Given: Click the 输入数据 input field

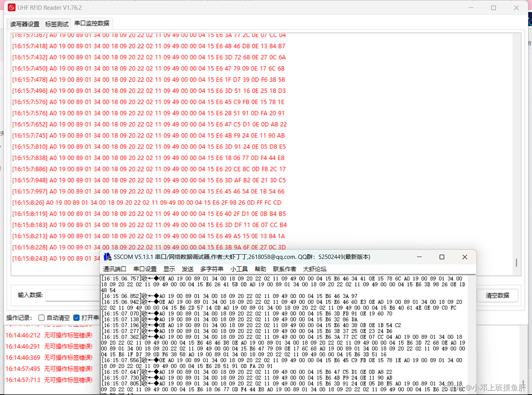Looking at the screenshot, I should tap(73, 295).
